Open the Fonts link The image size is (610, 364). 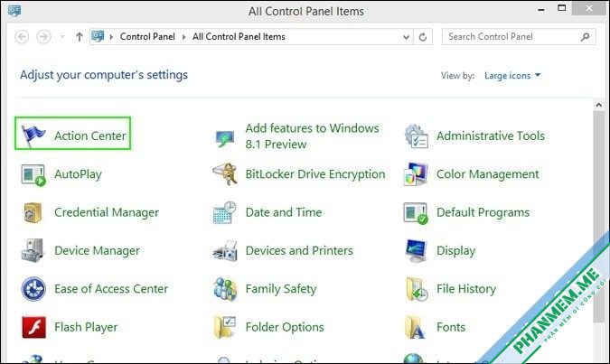(x=451, y=327)
